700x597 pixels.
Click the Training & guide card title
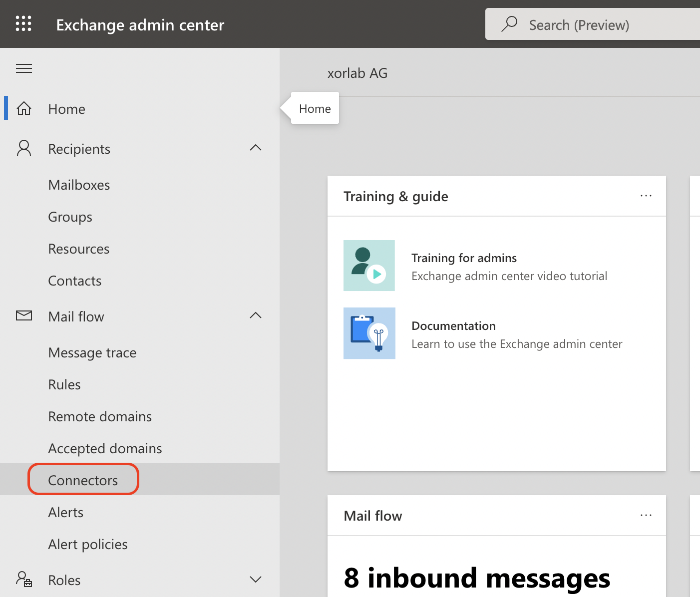coord(396,197)
